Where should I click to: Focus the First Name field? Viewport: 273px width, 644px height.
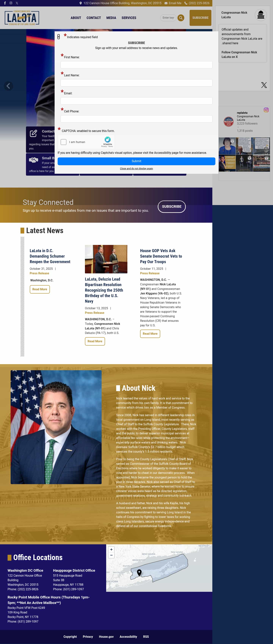click(136, 65)
